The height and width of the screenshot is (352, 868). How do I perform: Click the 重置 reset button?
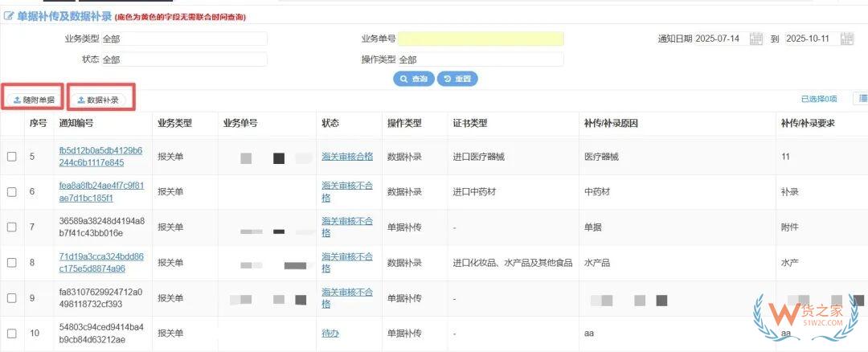coord(457,79)
